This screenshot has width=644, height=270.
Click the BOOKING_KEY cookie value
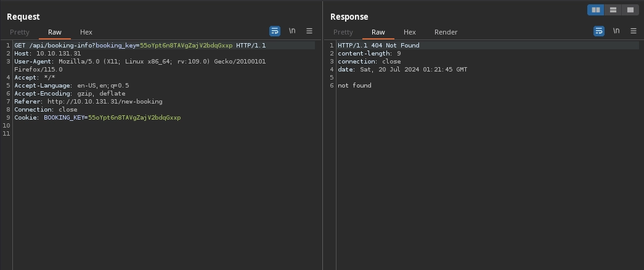134,118
